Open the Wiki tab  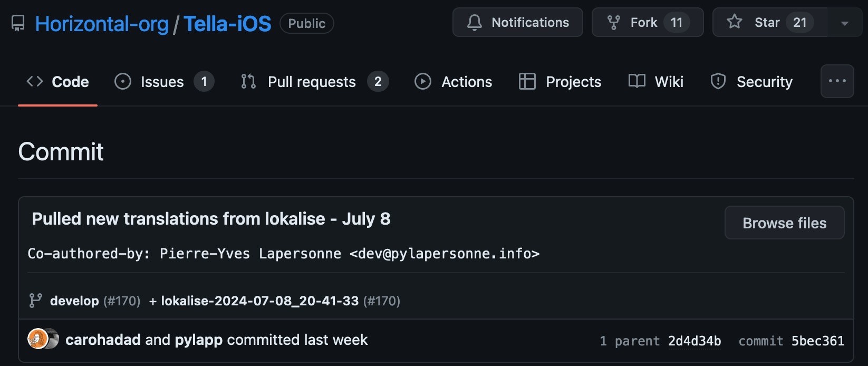point(656,82)
